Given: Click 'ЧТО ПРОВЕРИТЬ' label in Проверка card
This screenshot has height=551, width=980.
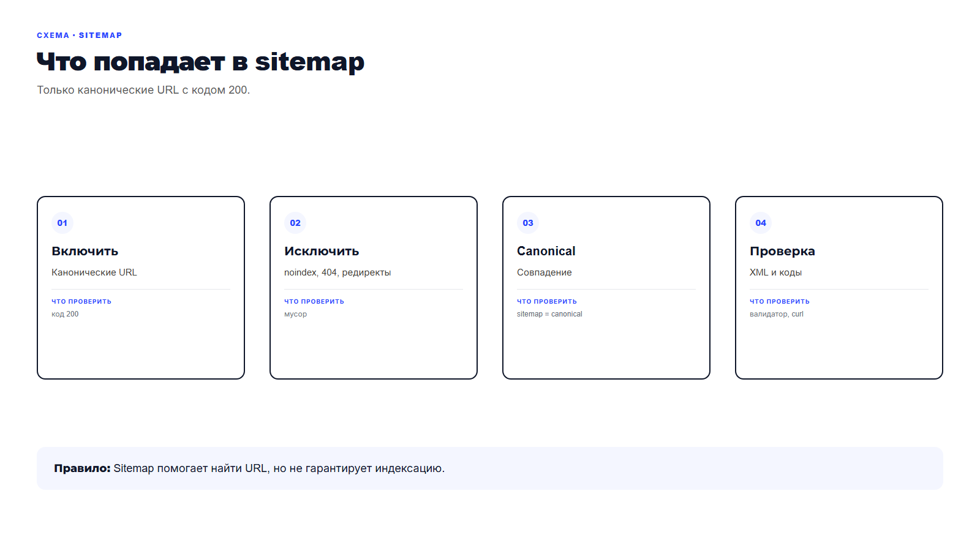Looking at the screenshot, I should (x=780, y=301).
